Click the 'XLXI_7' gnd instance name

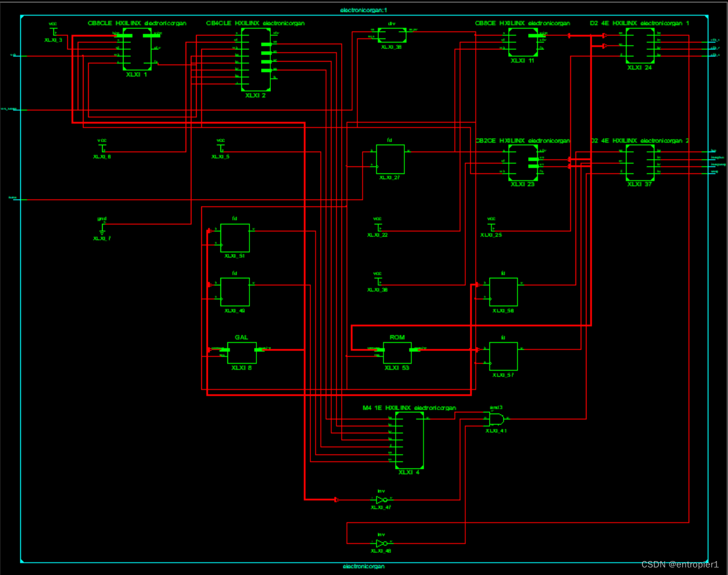(x=102, y=238)
